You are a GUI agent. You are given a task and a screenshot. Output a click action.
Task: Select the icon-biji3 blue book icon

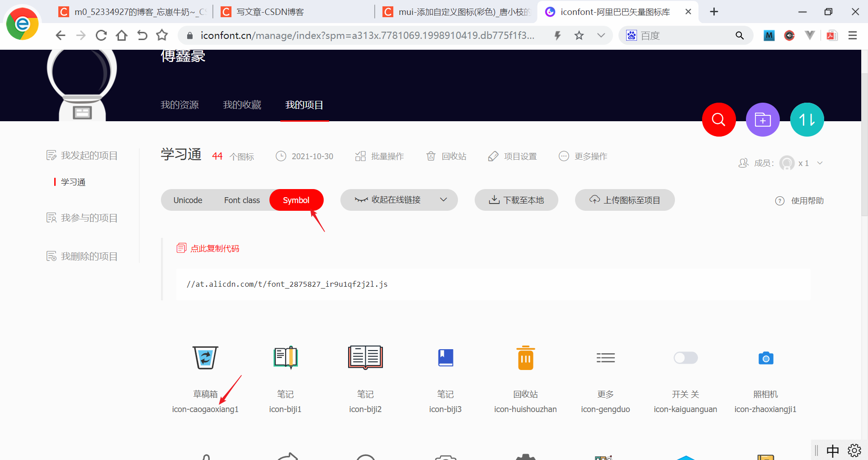[x=445, y=357]
